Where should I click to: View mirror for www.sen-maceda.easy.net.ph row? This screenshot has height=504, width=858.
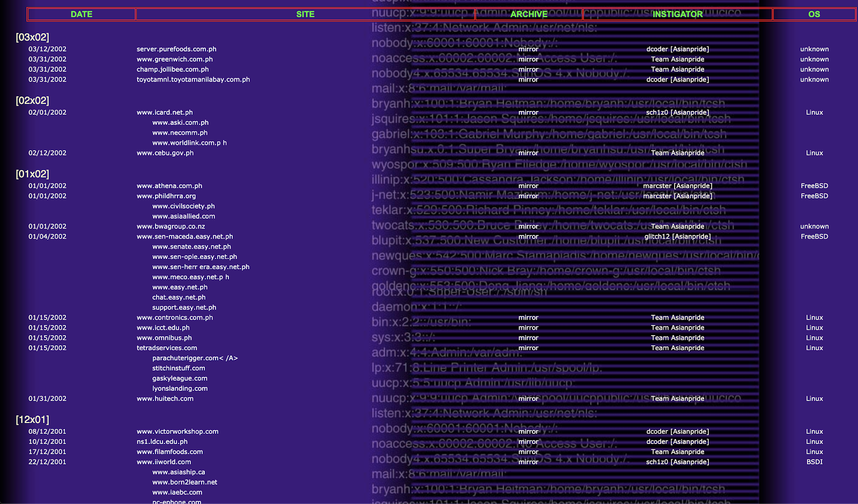528,237
